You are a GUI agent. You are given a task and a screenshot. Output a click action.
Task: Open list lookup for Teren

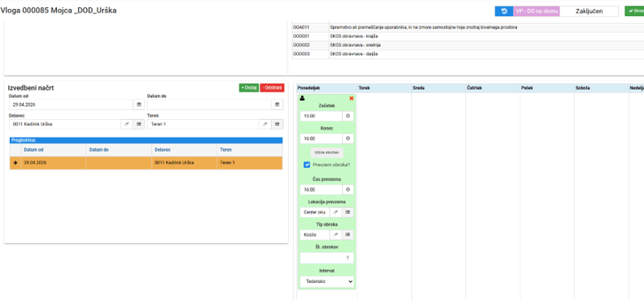(278, 124)
